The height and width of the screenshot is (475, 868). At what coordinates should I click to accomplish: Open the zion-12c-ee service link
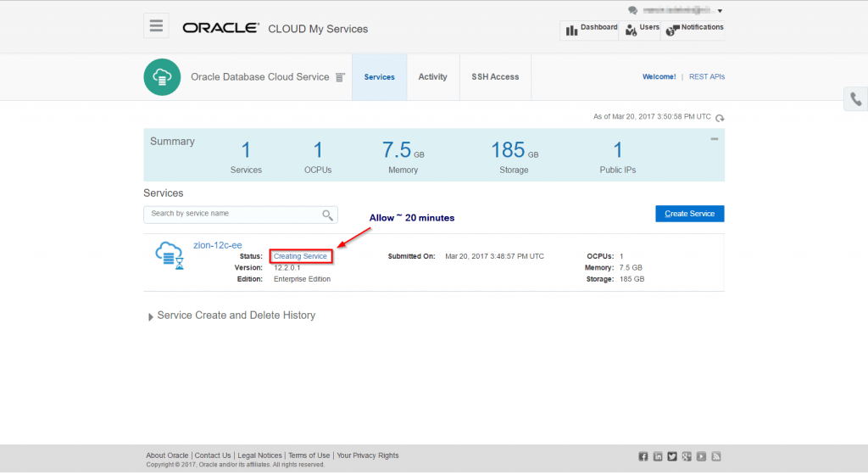(x=217, y=244)
